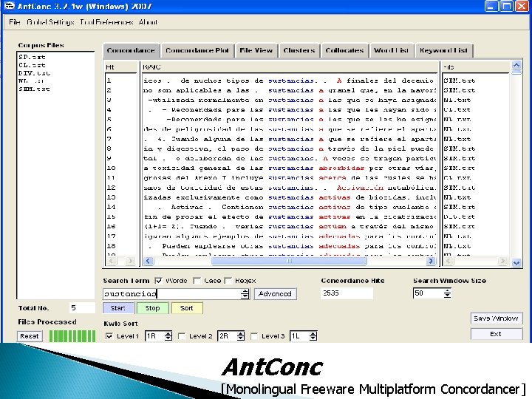Click the Exit button
532x399 pixels.
[x=496, y=334]
